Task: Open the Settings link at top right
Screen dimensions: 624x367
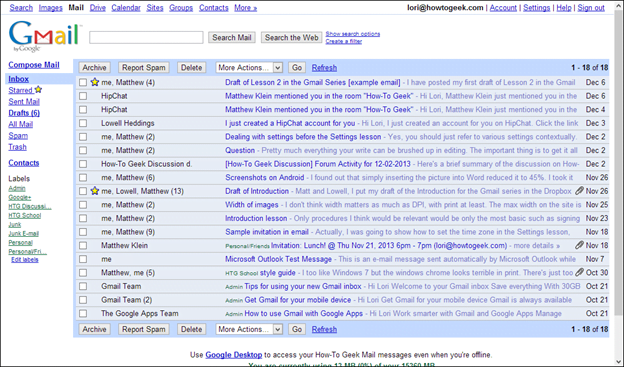Action: tap(536, 8)
